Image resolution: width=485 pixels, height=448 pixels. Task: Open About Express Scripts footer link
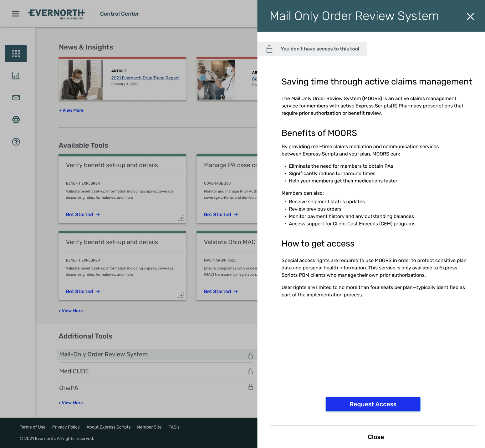click(109, 427)
